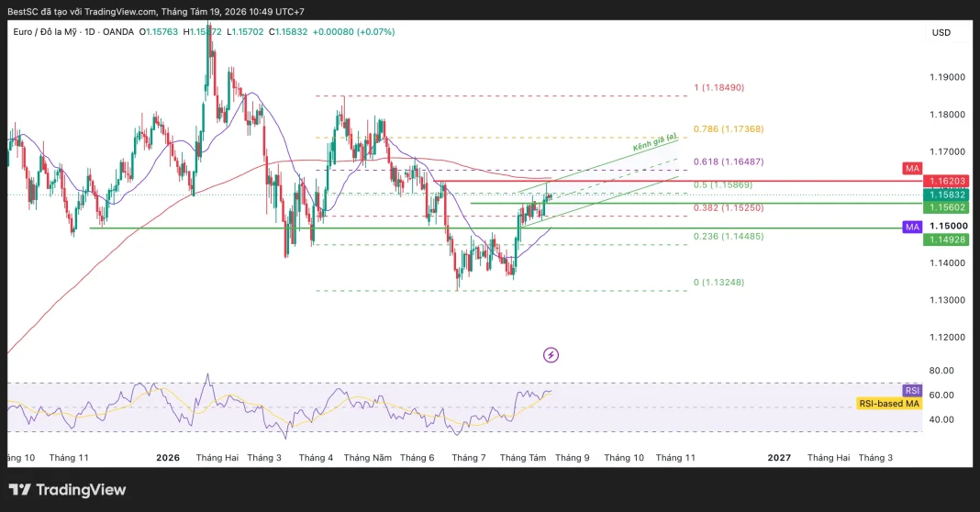This screenshot has height=512, width=980.
Task: Click the TradingView logo
Action: (x=68, y=489)
